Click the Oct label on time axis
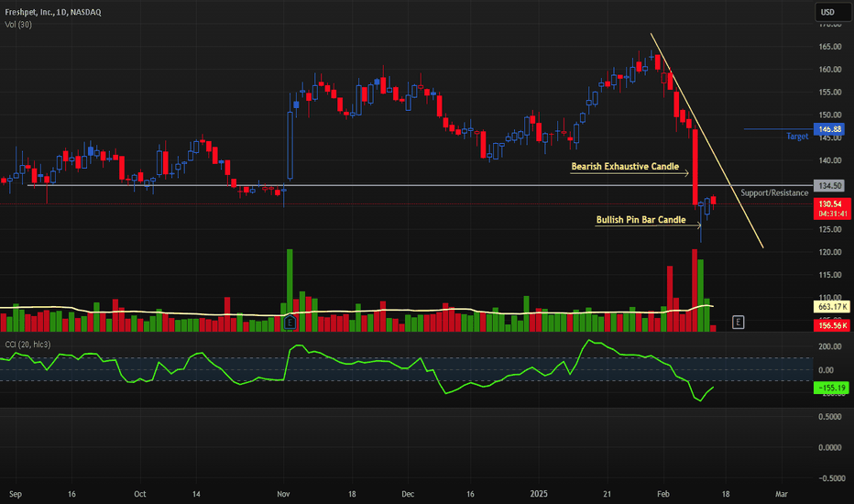 (140, 494)
